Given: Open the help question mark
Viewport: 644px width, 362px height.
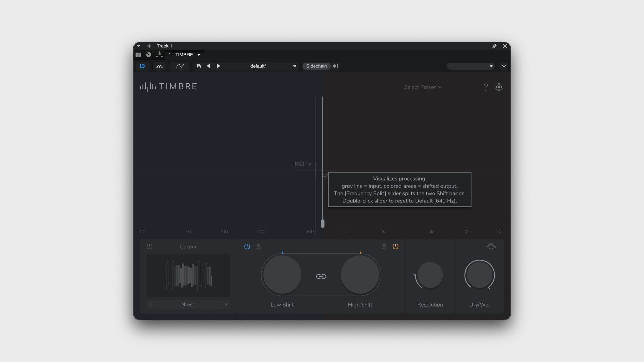Looking at the screenshot, I should pyautogui.click(x=486, y=87).
